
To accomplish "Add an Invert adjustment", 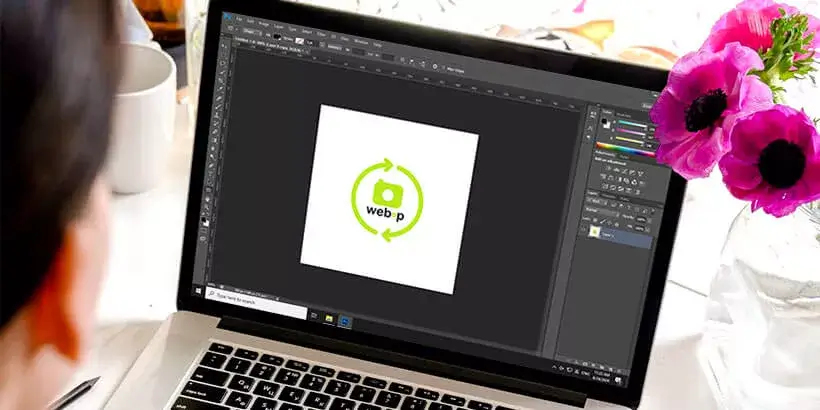I will [x=605, y=186].
